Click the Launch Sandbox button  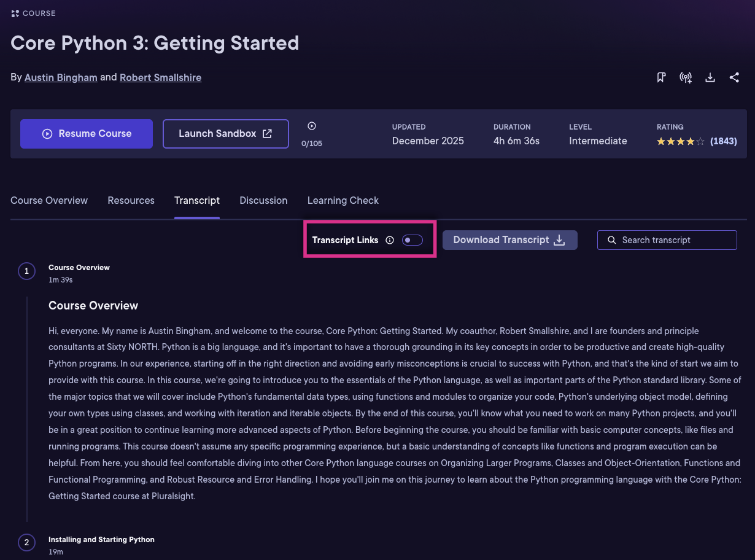pos(225,134)
